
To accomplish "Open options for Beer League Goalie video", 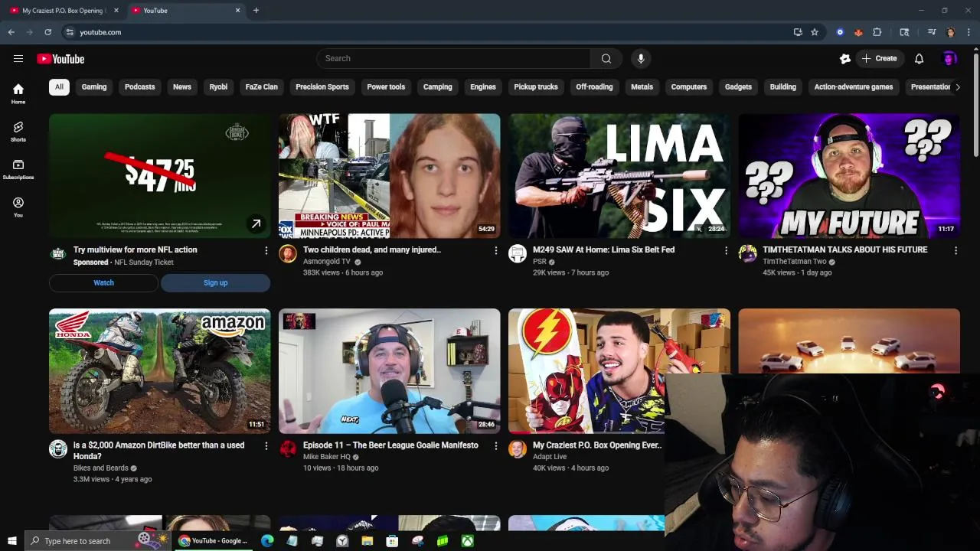I will 495,445.
